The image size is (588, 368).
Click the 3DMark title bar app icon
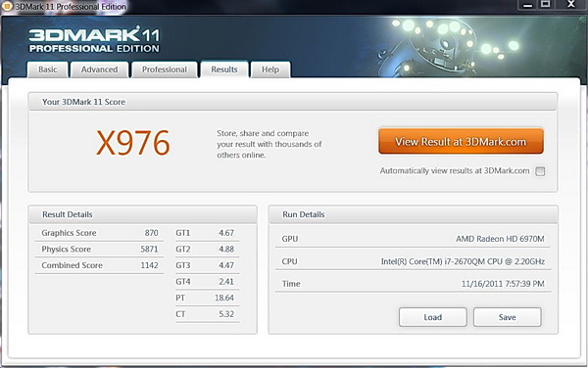coord(7,7)
